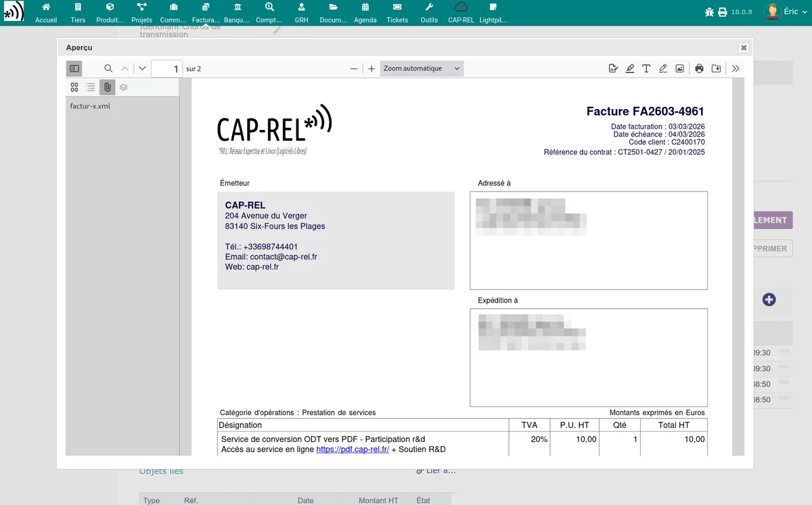812x505 pixels.
Task: Click the email contact@cap-rel.fr text
Action: [284, 257]
